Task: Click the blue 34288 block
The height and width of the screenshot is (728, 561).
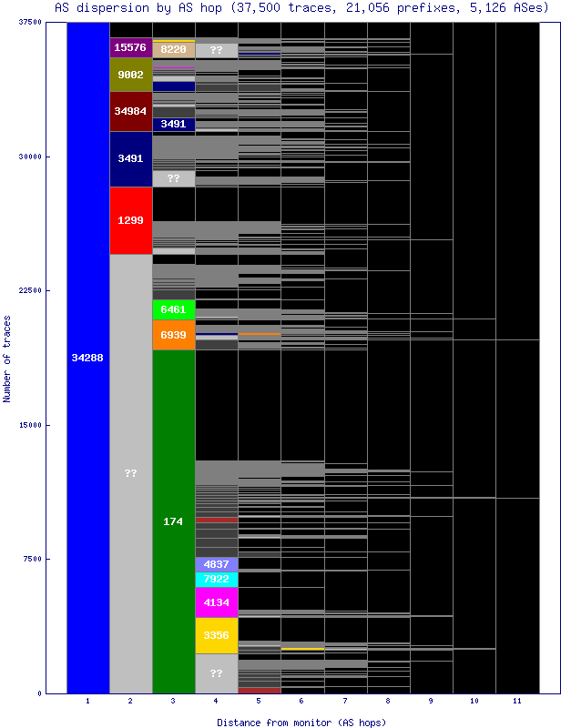Action: click(x=87, y=358)
